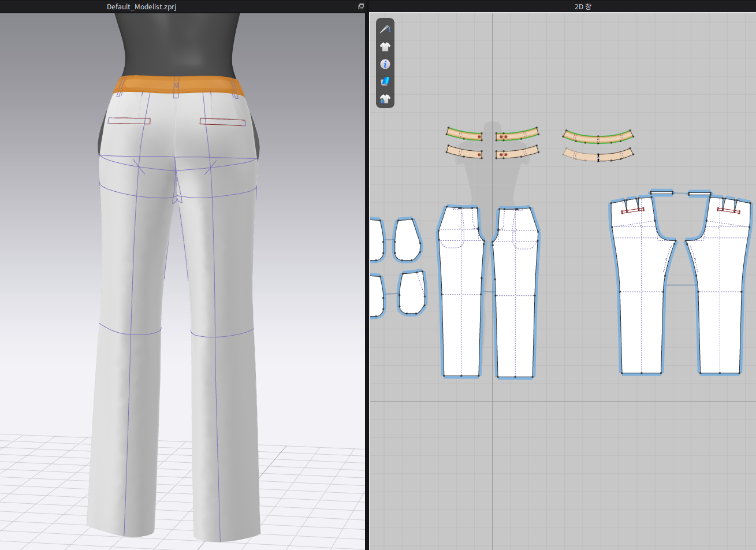
Task: Click the left small belt loop rectangle pattern
Action: [x=662, y=192]
